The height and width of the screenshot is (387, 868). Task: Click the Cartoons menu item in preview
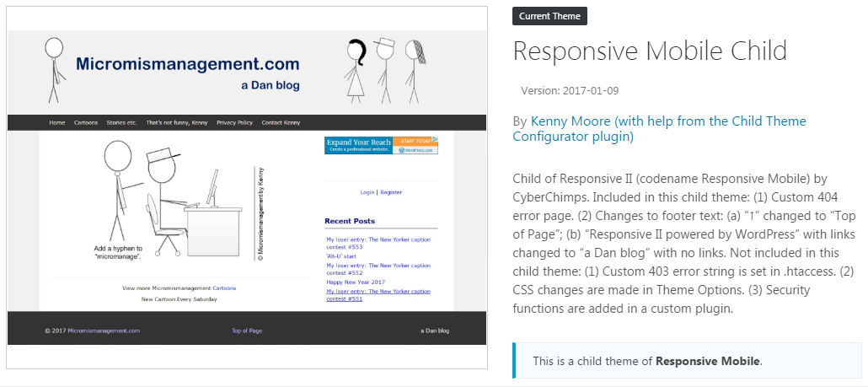point(86,123)
